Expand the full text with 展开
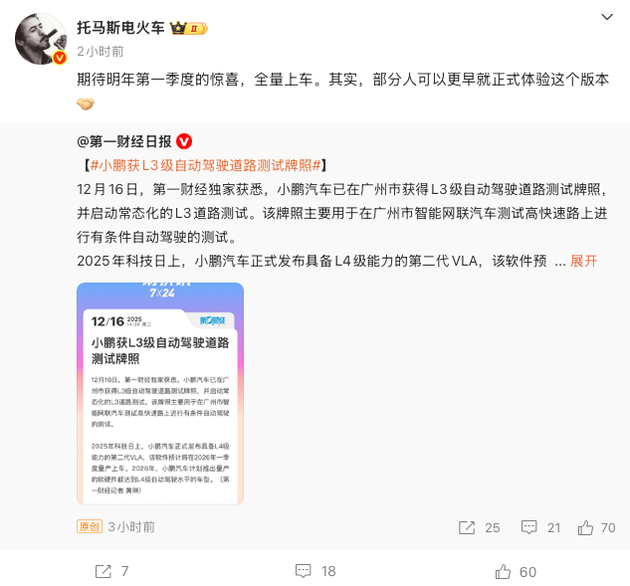This screenshot has width=630, height=586. tap(583, 261)
